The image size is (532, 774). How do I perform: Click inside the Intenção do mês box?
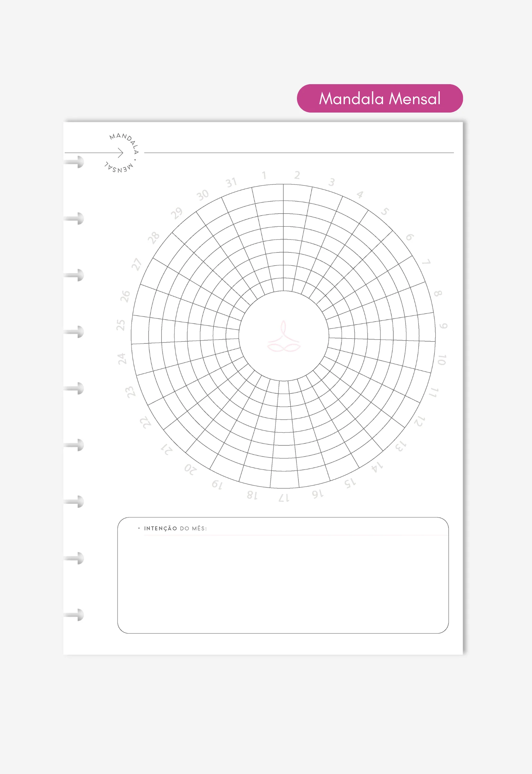pos(283,575)
